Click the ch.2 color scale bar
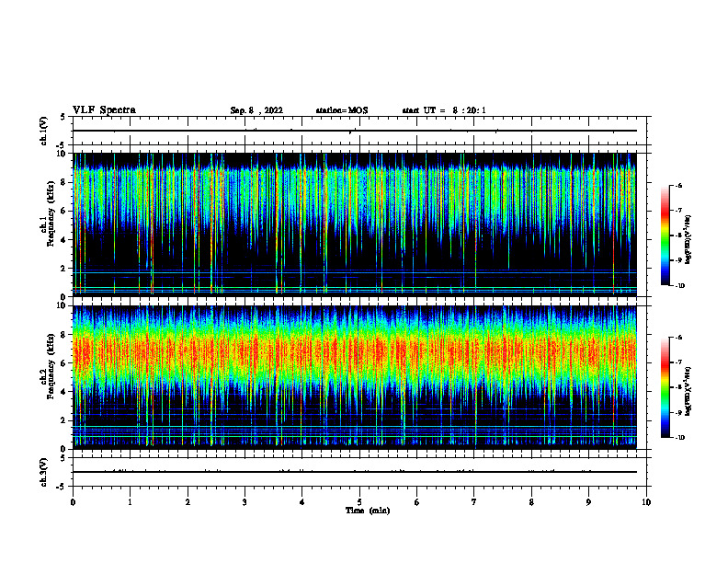 [x=665, y=387]
